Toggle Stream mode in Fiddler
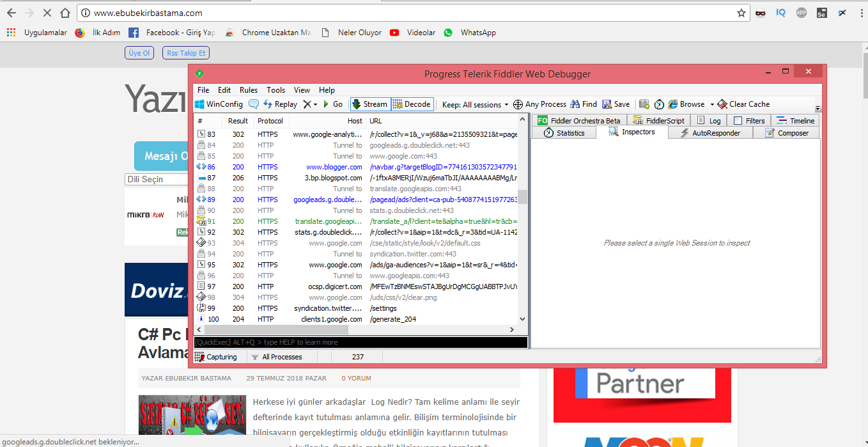Screen dimensions: 868x447 click(370, 104)
